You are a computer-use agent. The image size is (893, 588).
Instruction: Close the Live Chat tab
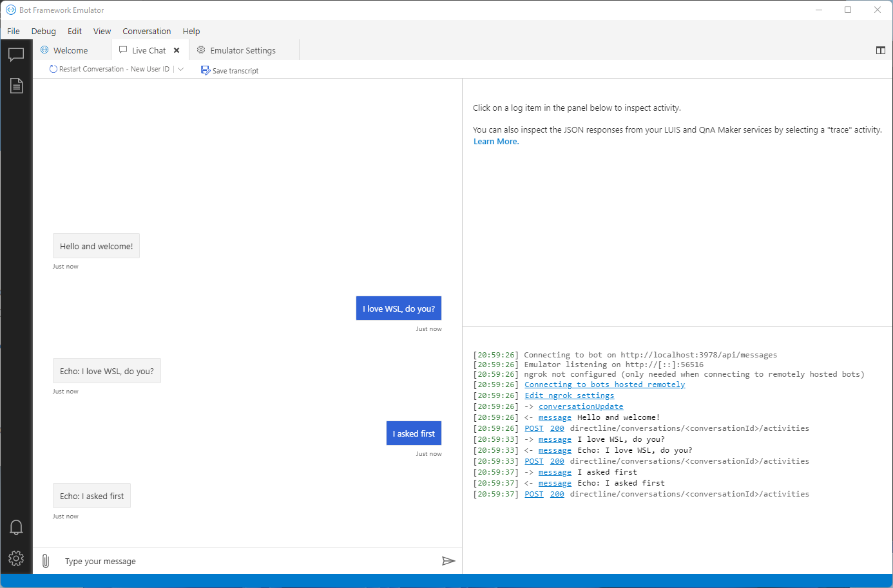177,50
